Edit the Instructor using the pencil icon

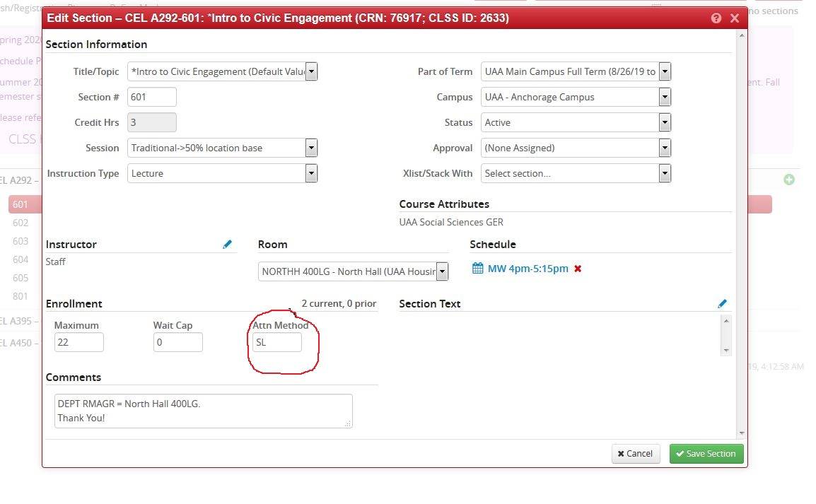(x=228, y=244)
